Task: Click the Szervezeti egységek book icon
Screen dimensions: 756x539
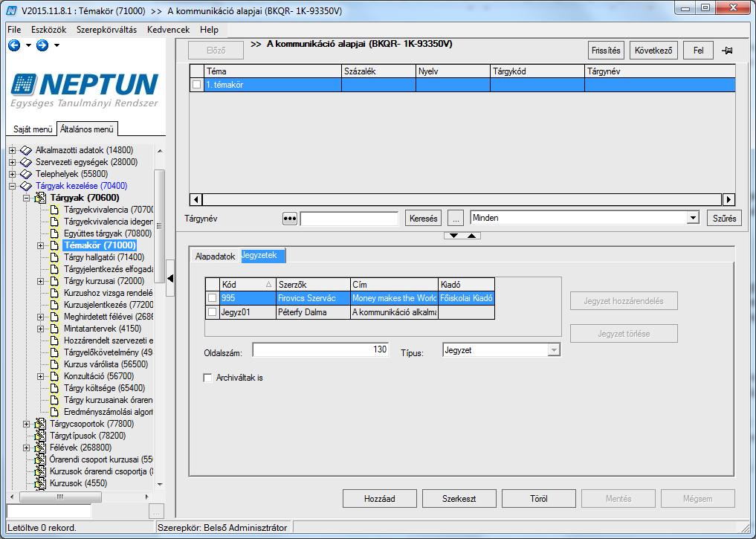Action: (x=26, y=163)
